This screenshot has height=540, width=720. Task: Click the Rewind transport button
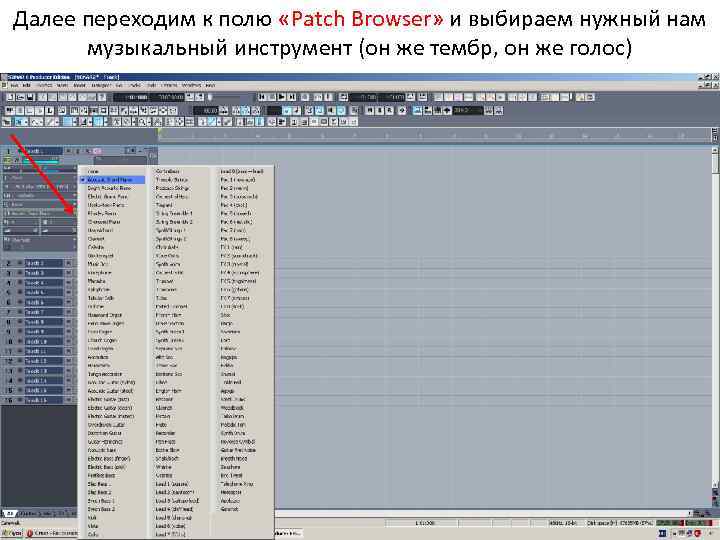[262, 97]
